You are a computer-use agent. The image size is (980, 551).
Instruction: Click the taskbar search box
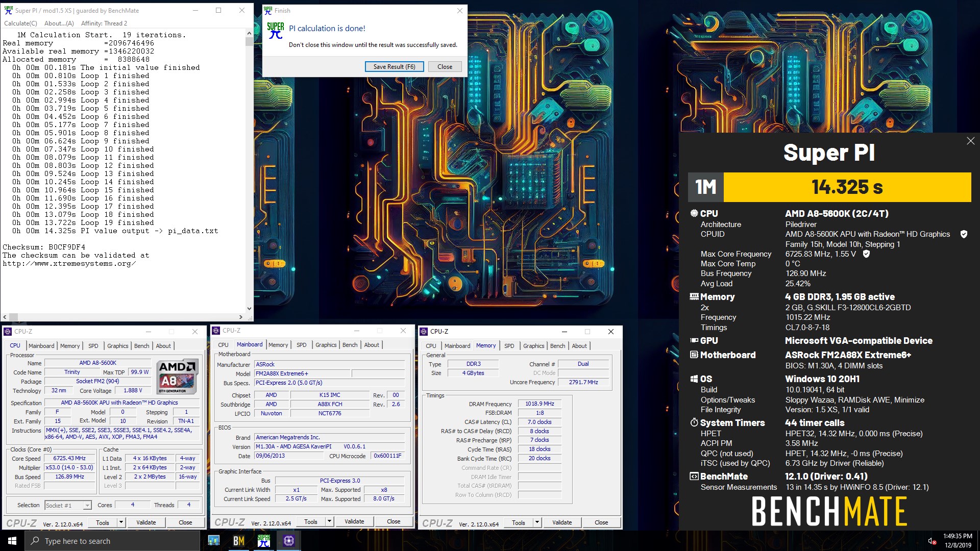pyautogui.click(x=112, y=541)
